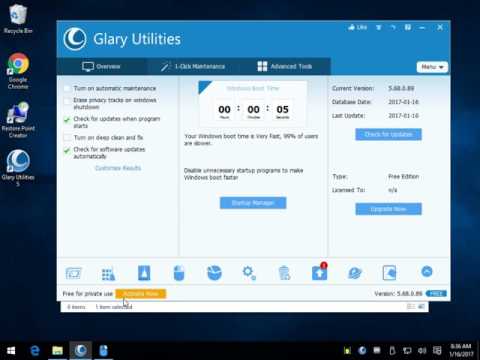The width and height of the screenshot is (480, 360).
Task: Enable Turn on deep clean and fix
Action: [x=67, y=138]
